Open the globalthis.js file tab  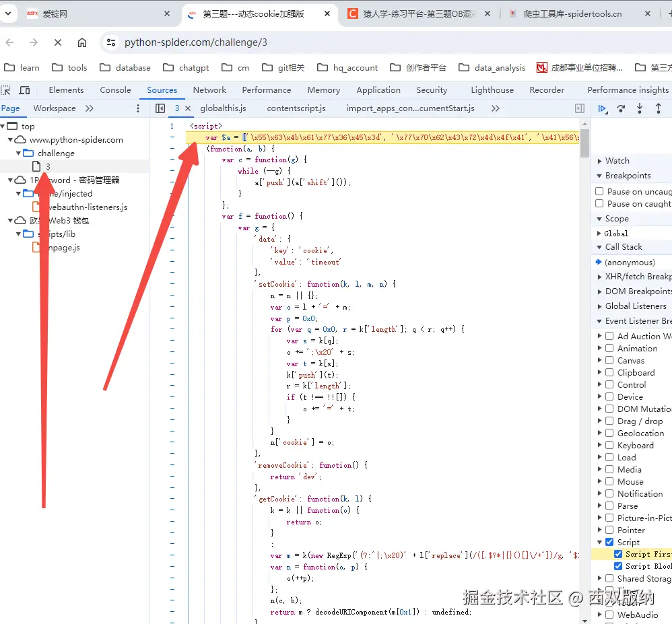coord(223,108)
